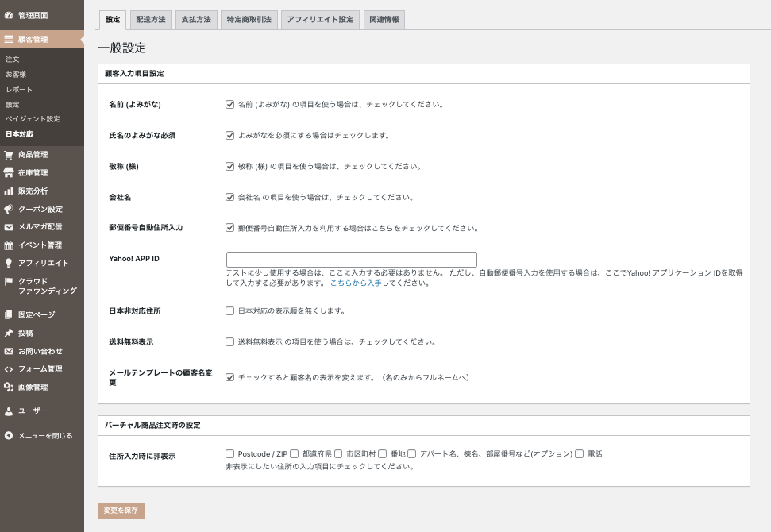The image size is (771, 532).
Task: Focus the Yahoo! APP ID text field
Action: point(351,260)
